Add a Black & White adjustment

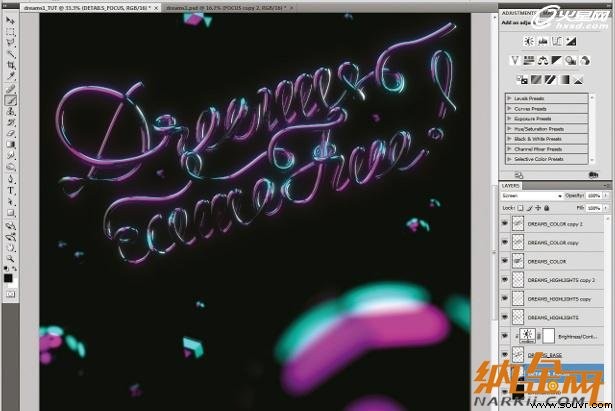tap(557, 60)
